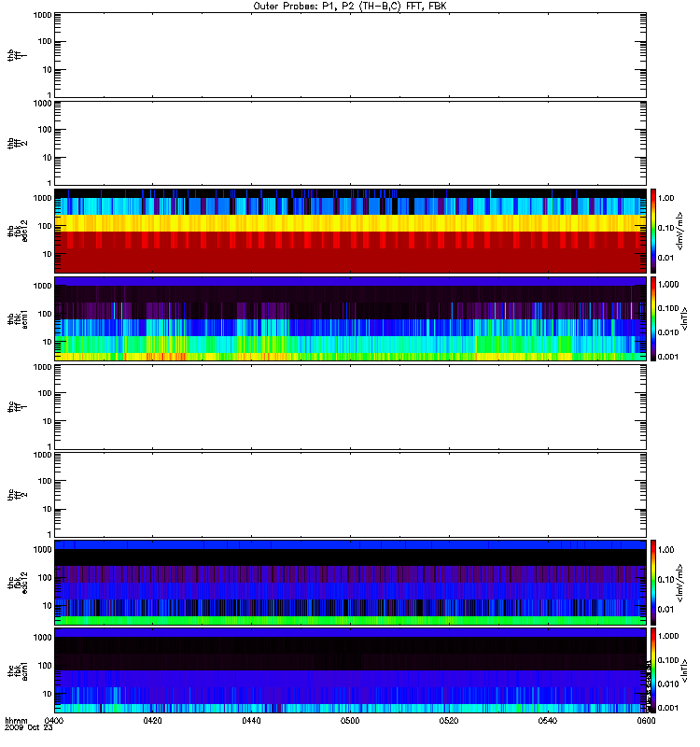Click '1.00' on the thb edc12 colorbar scale
Image resolution: width=700 pixels, height=747 pixels.
click(665, 198)
